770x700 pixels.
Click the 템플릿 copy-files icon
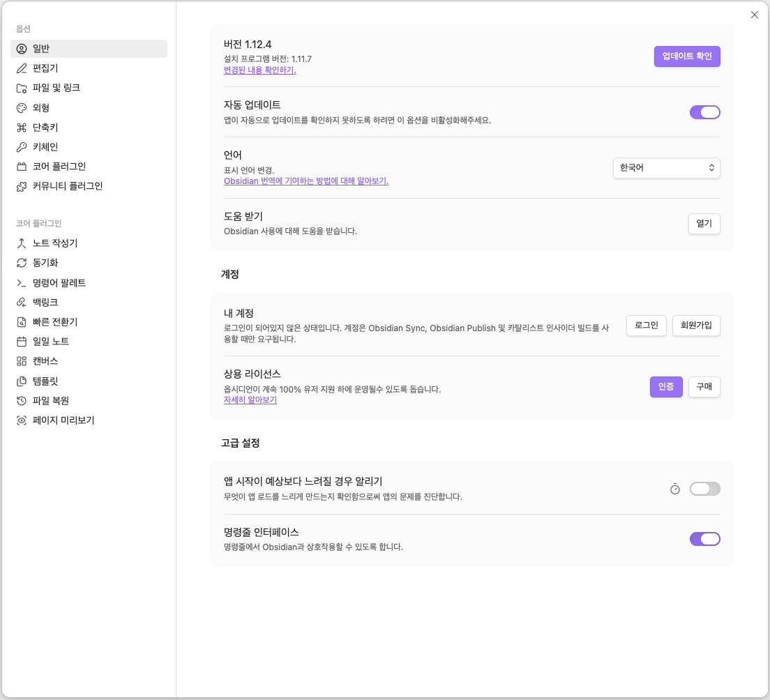click(22, 381)
